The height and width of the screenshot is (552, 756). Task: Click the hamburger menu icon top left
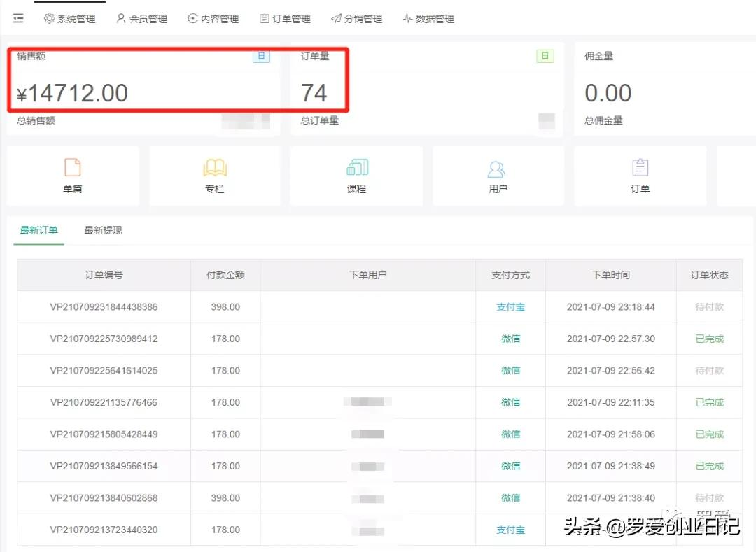point(18,18)
